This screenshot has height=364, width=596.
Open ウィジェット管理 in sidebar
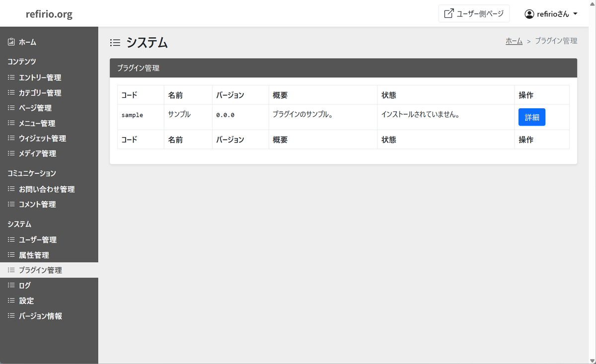[x=49, y=138]
